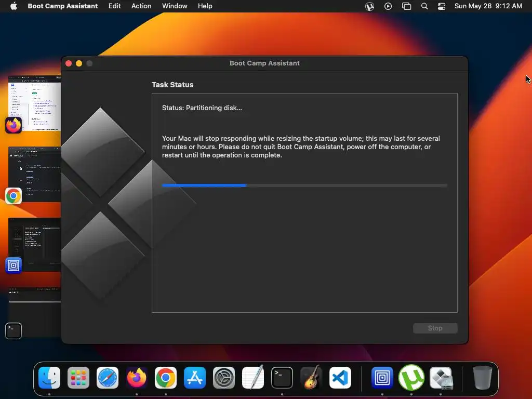Click the Boot Camp Assistant window title

(x=264, y=63)
